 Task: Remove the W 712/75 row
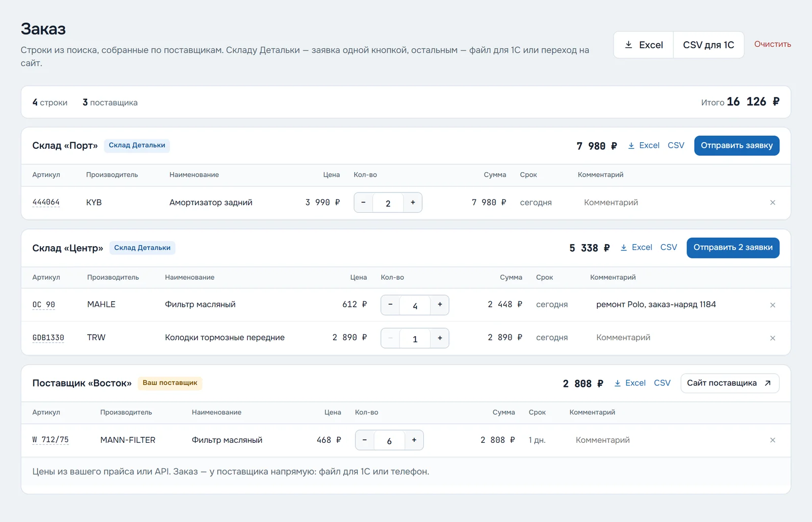click(772, 440)
